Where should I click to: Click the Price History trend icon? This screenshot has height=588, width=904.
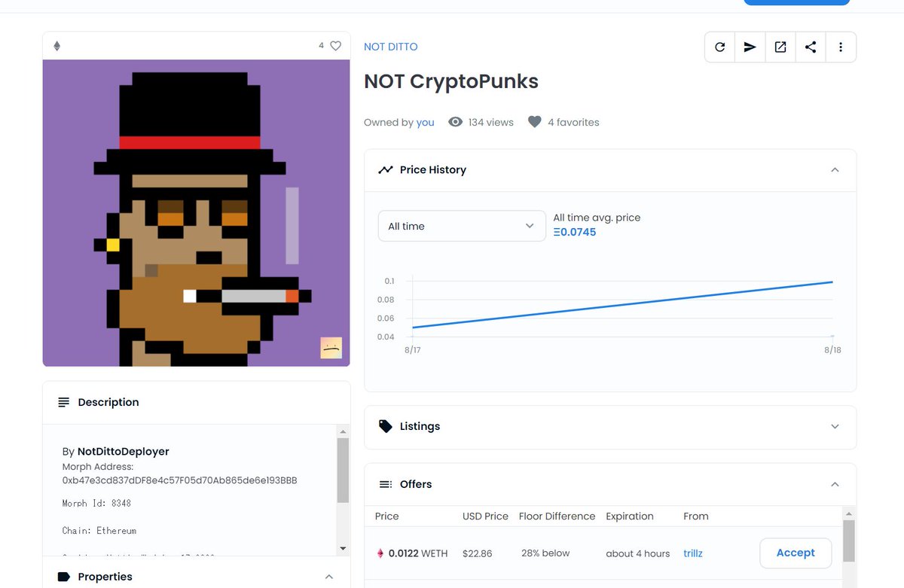click(x=386, y=170)
